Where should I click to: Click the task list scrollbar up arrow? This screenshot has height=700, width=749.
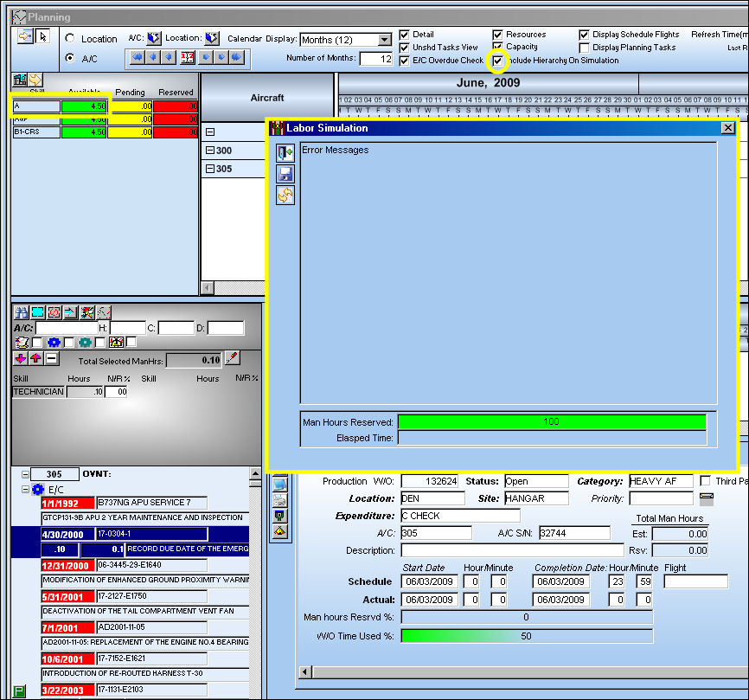point(255,474)
